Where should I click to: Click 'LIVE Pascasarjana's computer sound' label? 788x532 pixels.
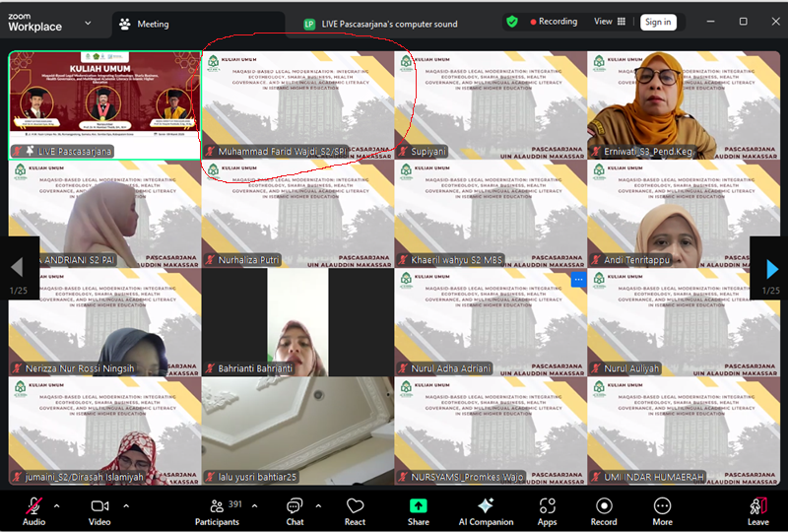pyautogui.click(x=389, y=24)
